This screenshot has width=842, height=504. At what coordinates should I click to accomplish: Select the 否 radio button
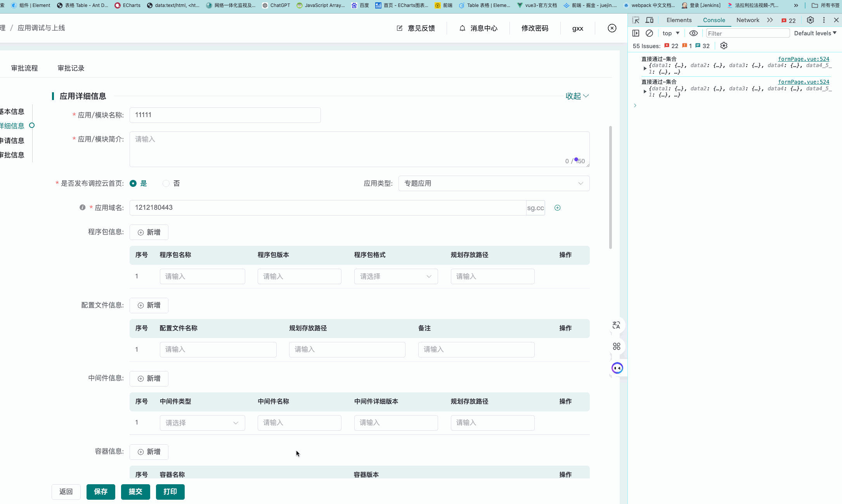166,183
